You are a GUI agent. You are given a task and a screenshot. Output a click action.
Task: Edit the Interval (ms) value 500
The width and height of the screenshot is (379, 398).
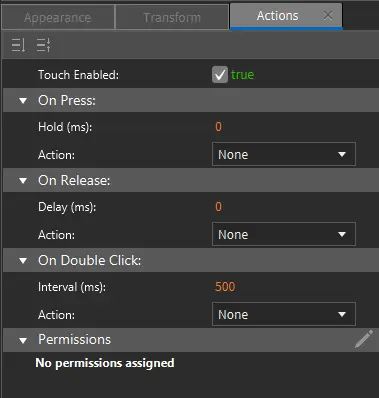pos(225,287)
